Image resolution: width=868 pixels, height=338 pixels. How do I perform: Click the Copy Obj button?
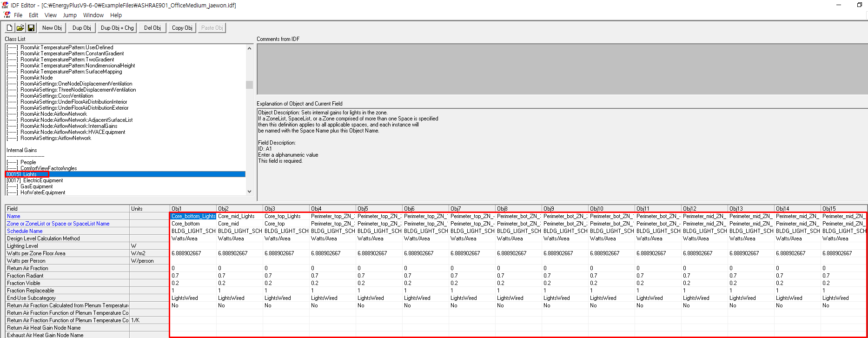coord(182,28)
